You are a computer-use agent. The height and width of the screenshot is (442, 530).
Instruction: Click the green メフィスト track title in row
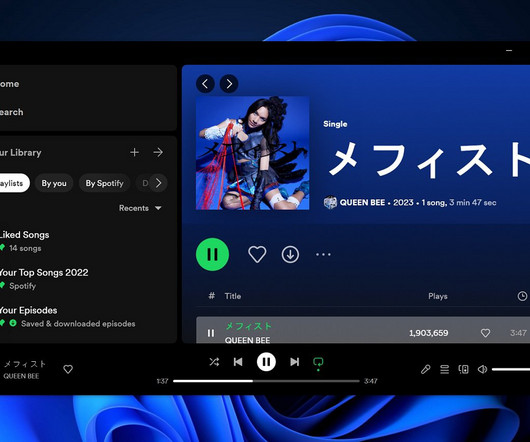pos(248,326)
